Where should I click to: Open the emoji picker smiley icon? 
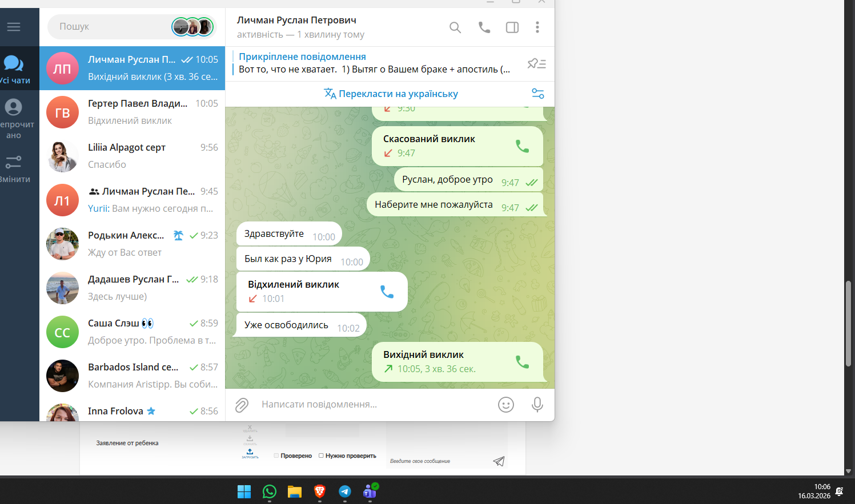pyautogui.click(x=506, y=405)
